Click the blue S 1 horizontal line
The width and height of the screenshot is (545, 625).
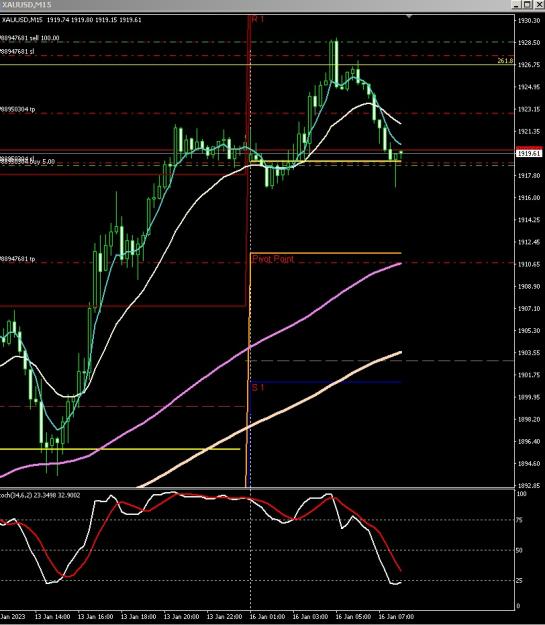tap(326, 382)
